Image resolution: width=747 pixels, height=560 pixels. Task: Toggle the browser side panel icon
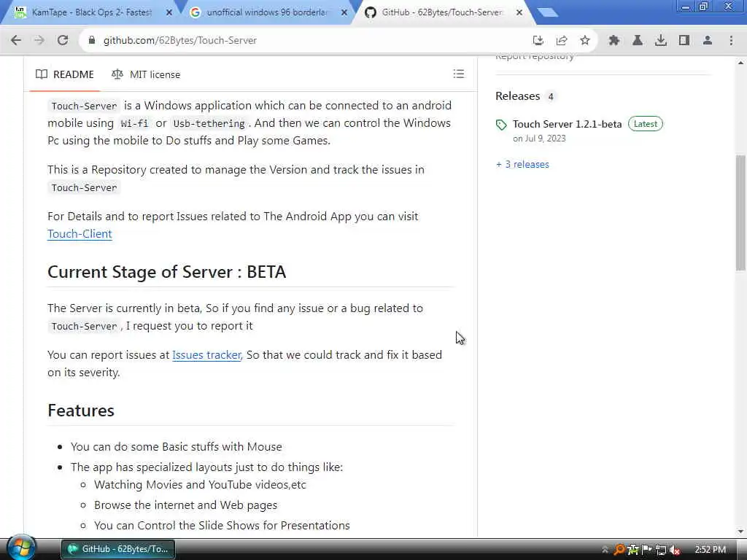tap(684, 41)
